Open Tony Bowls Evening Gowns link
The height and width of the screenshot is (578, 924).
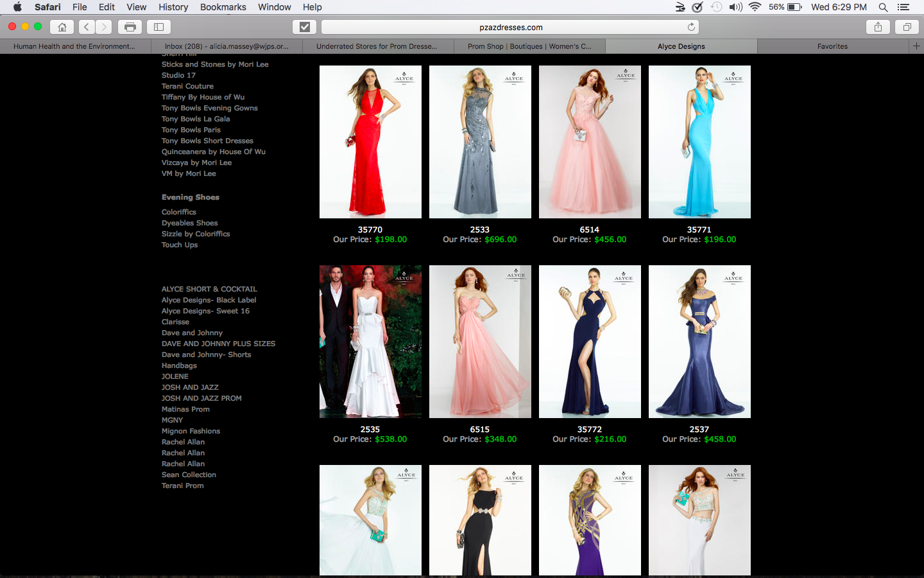[x=210, y=108]
